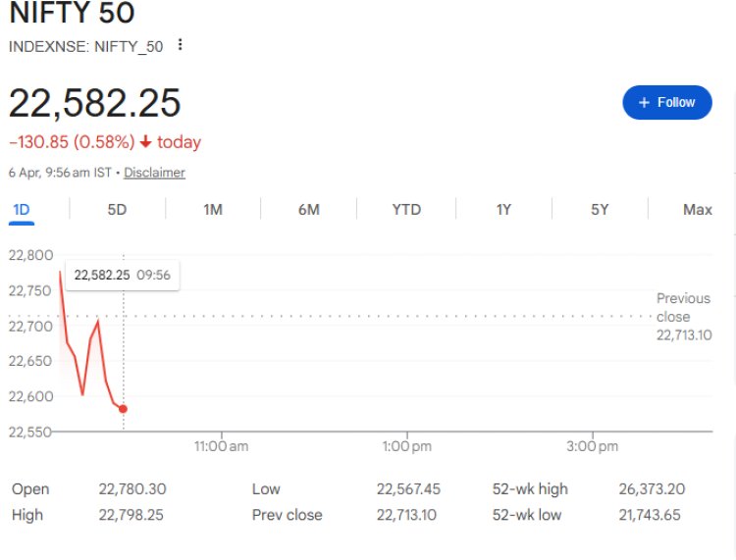Show the Max range chart
The width and height of the screenshot is (736, 560).
[x=698, y=209]
